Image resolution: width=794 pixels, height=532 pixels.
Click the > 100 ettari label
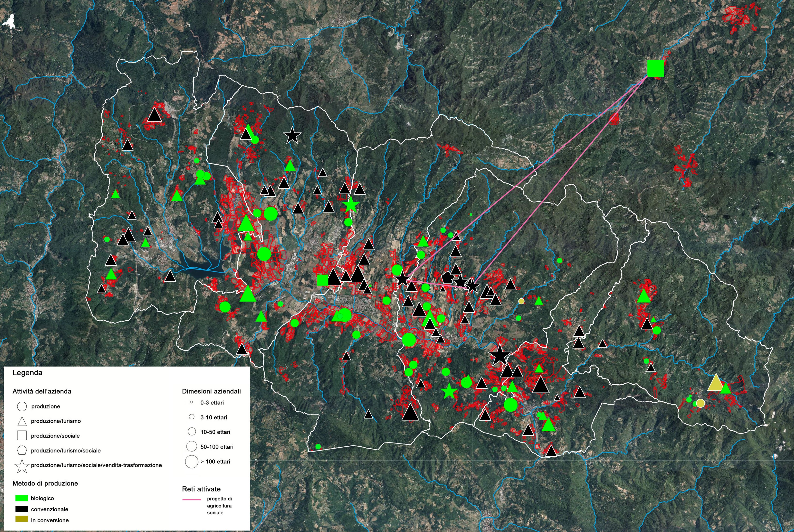tap(215, 461)
